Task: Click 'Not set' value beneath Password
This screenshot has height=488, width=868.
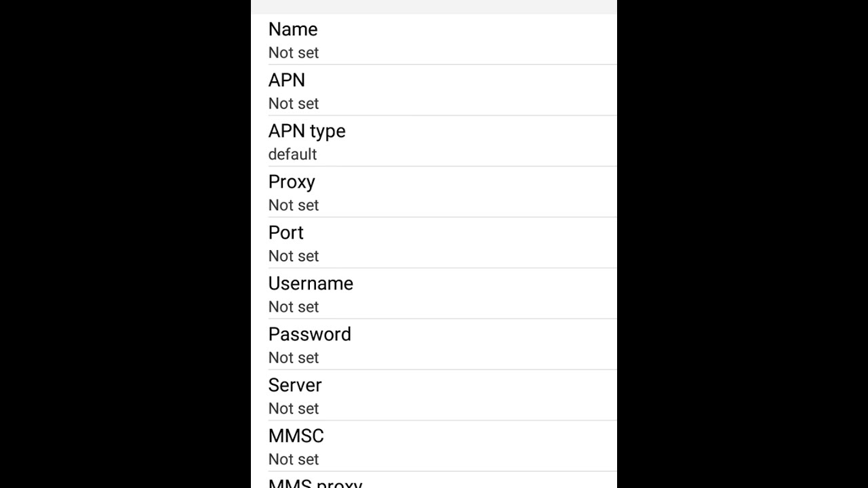Action: 294,358
